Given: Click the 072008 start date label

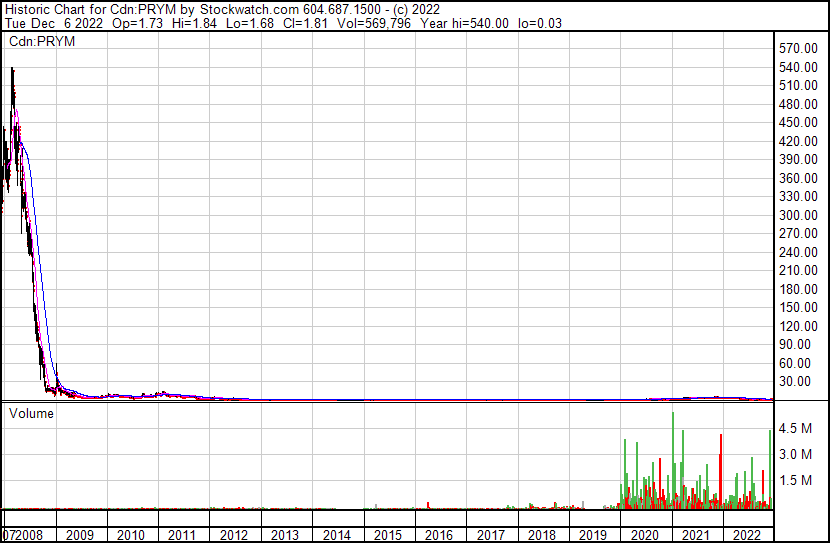Looking at the screenshot, I should (x=22, y=535).
